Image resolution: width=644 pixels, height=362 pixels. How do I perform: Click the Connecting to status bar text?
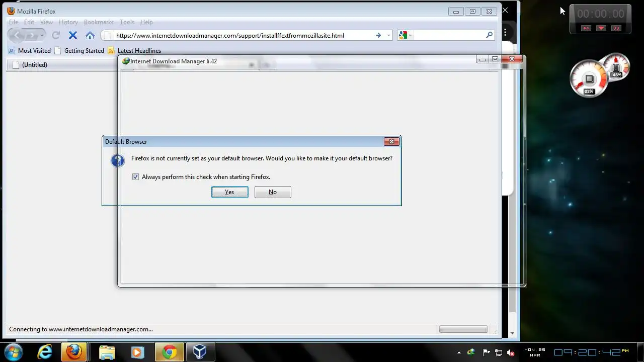[81, 329]
